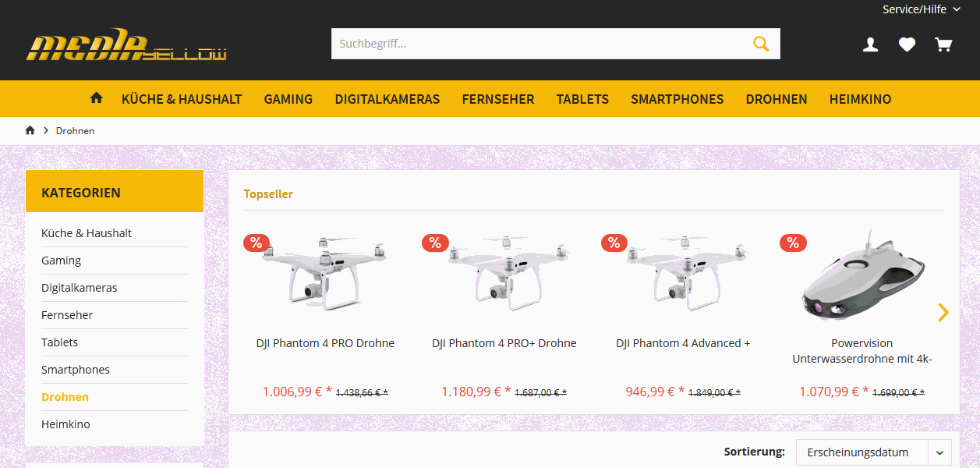The width and height of the screenshot is (980, 468).
Task: Advance Topseller slider with right arrow
Action: [943, 312]
